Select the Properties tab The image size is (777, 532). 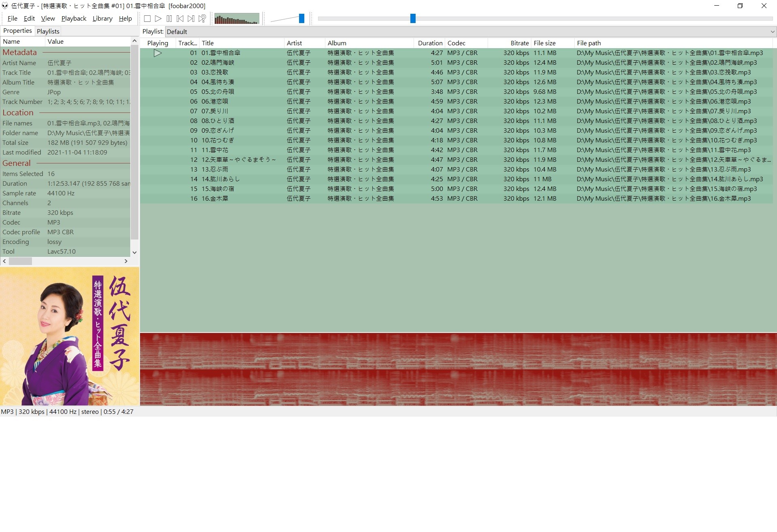click(x=17, y=31)
